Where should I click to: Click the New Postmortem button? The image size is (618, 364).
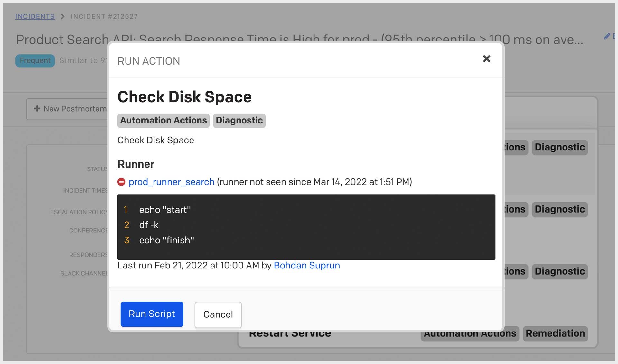pos(75,109)
